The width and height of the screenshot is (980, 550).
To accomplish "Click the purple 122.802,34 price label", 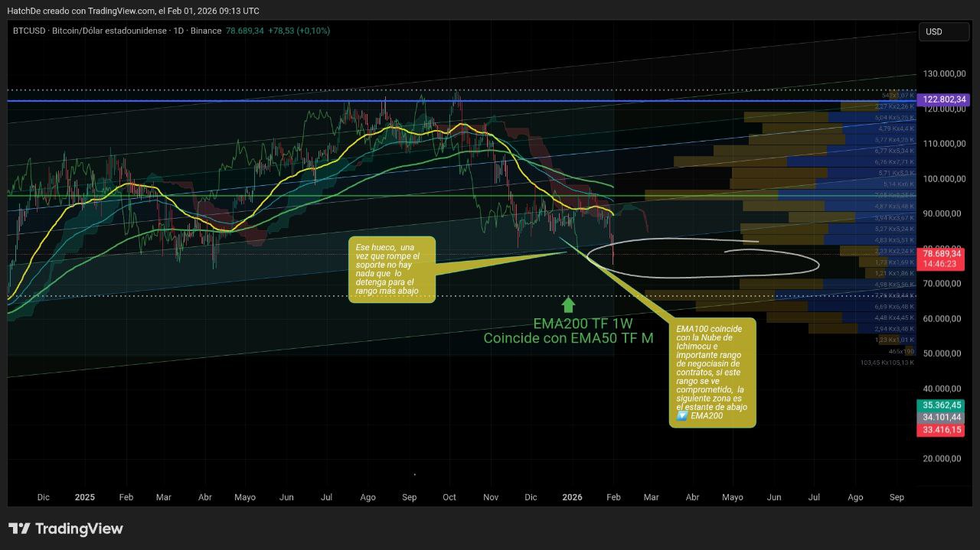I will 942,99.
